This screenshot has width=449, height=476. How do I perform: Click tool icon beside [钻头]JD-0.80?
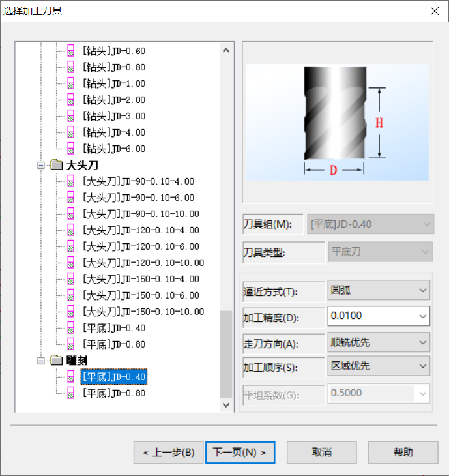click(70, 67)
